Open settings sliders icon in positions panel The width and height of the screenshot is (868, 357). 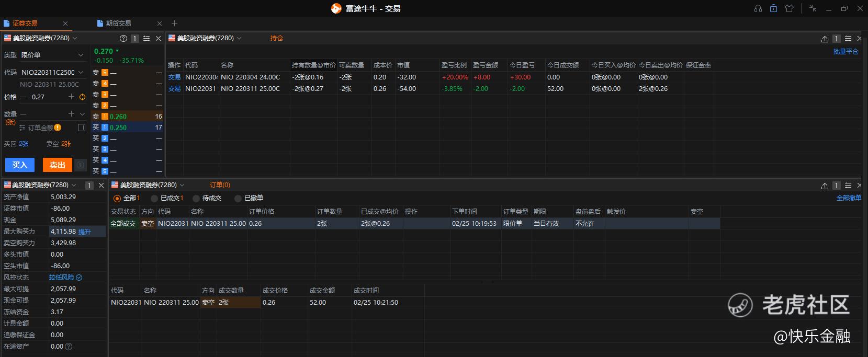848,39
